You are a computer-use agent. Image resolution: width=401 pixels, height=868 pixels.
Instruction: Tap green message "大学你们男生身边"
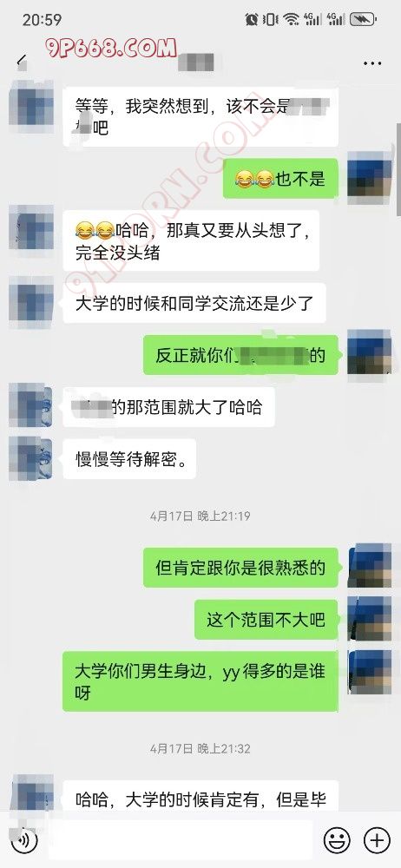[x=200, y=681]
